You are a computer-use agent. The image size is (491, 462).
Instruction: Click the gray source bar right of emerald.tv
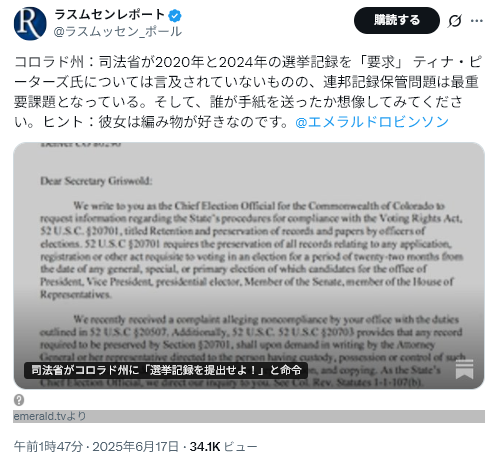point(285,416)
